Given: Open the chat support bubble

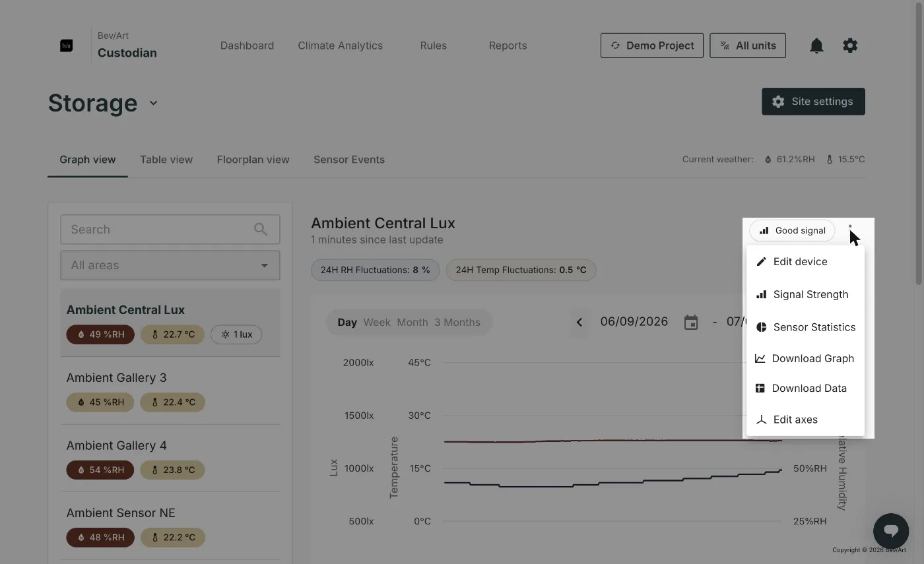Looking at the screenshot, I should pyautogui.click(x=891, y=530).
